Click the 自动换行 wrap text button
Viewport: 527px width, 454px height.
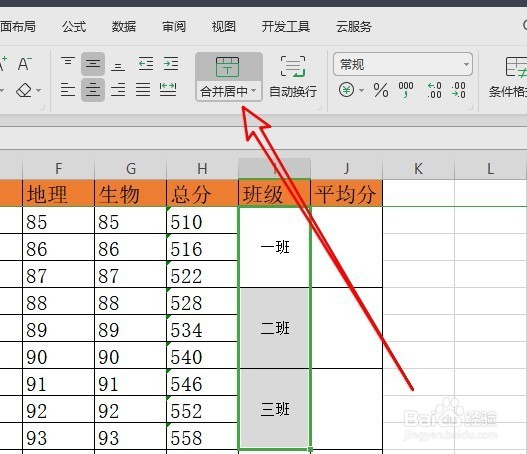(x=293, y=77)
